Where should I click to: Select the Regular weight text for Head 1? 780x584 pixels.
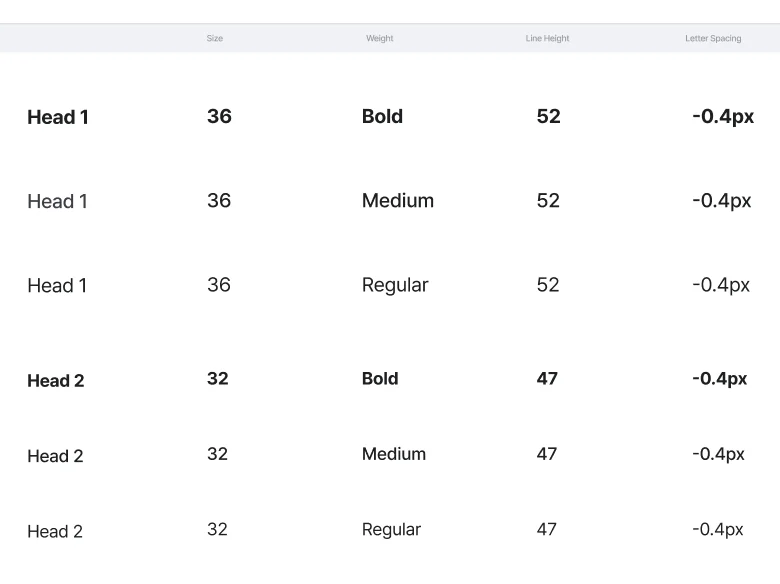[395, 285]
